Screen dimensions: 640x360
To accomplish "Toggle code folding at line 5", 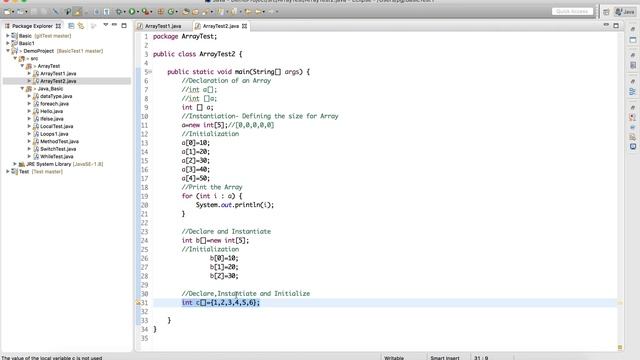I will point(150,72).
